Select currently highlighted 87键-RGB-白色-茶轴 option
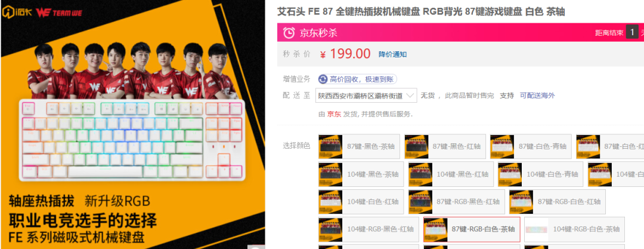Image resolution: width=644 pixels, height=249 pixels. click(x=472, y=229)
